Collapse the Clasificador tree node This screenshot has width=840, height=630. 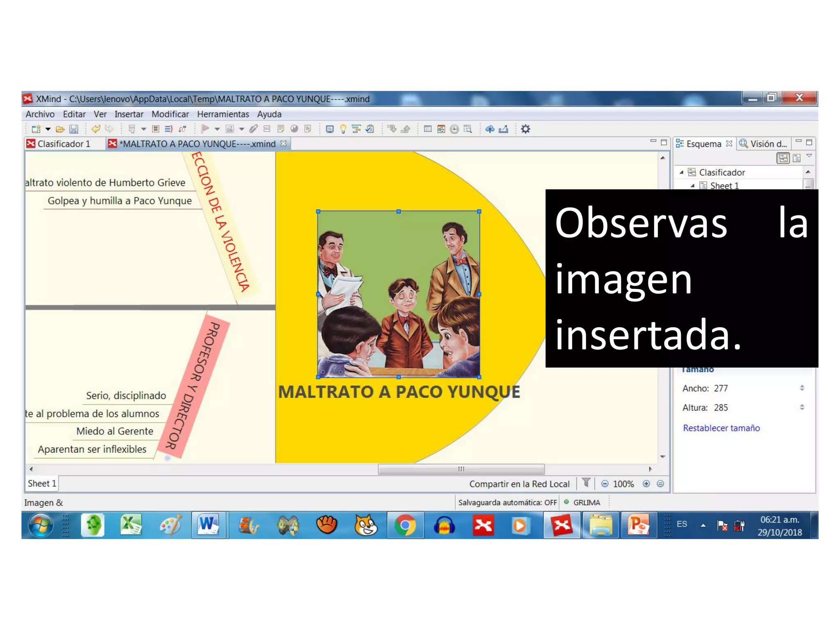681,172
